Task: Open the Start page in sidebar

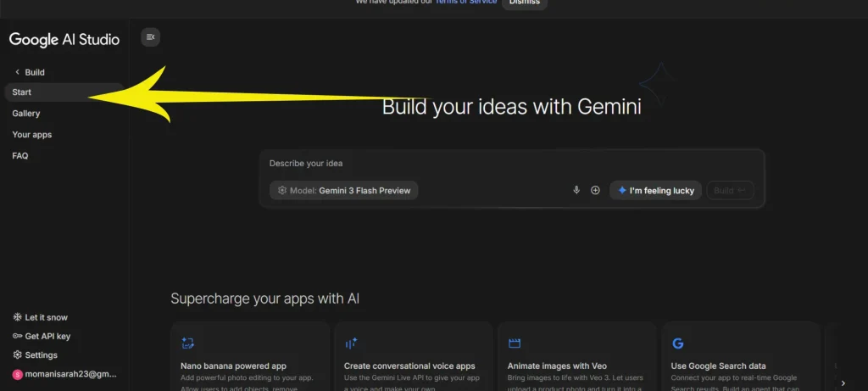Action: point(64,92)
